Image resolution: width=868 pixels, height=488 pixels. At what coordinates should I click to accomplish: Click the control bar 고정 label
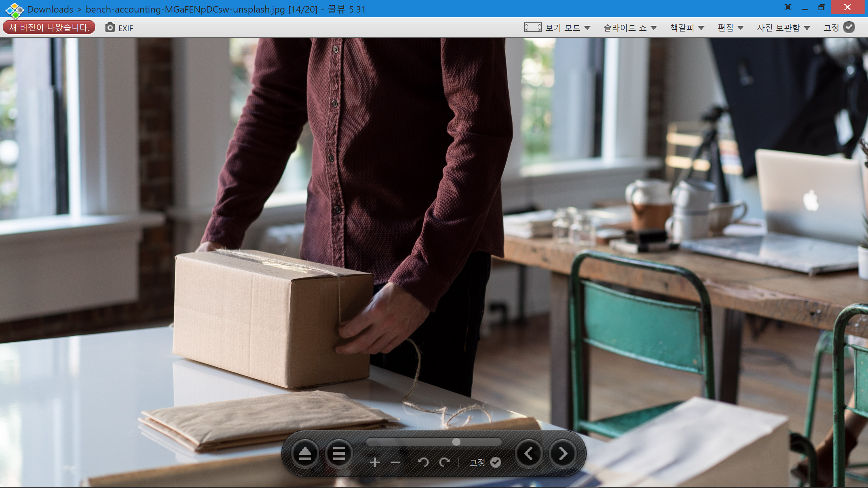pyautogui.click(x=477, y=462)
